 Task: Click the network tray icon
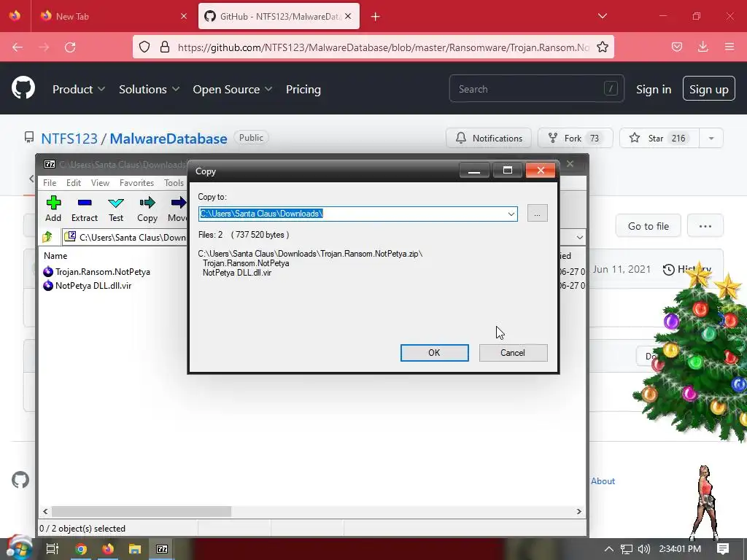pyautogui.click(x=627, y=549)
